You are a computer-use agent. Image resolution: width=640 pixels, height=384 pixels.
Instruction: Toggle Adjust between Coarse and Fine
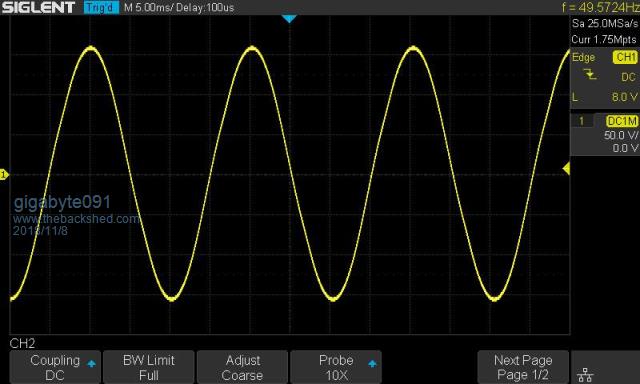point(242,367)
